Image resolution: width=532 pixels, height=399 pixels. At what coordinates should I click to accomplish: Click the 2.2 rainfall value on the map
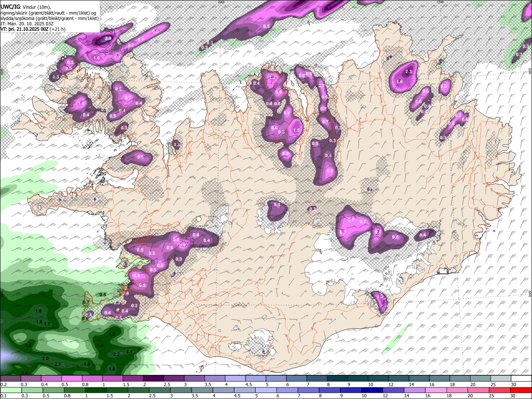point(116,354)
